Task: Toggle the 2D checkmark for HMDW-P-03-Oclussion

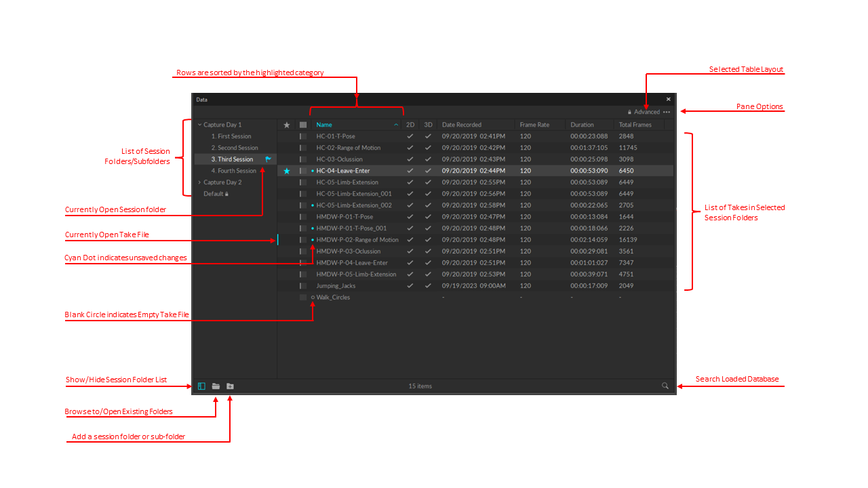Action: coord(410,251)
